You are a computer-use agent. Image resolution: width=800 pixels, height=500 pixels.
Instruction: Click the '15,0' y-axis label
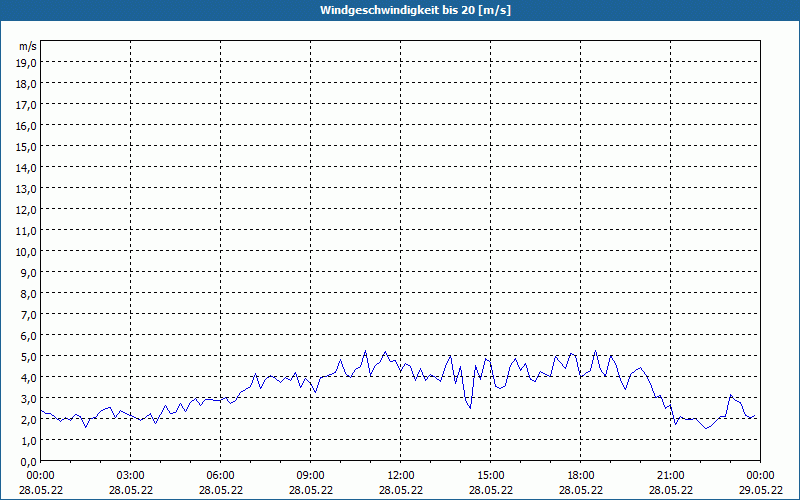(27, 147)
